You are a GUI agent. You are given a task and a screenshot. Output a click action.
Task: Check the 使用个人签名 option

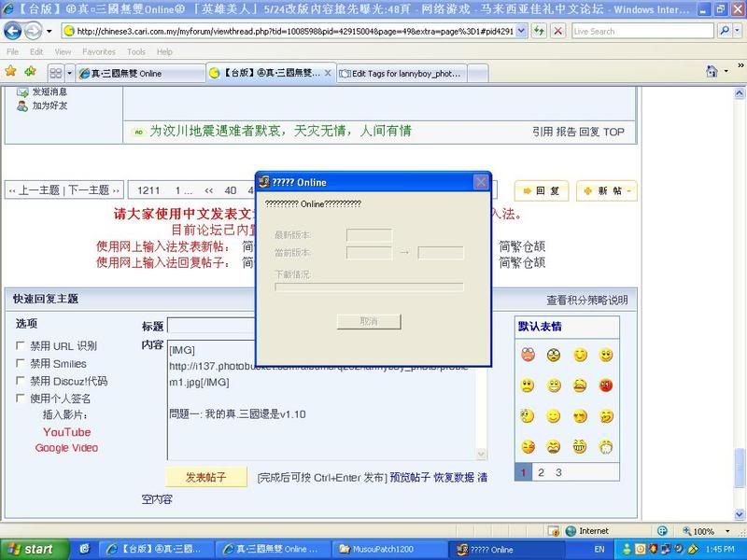pyautogui.click(x=21, y=399)
